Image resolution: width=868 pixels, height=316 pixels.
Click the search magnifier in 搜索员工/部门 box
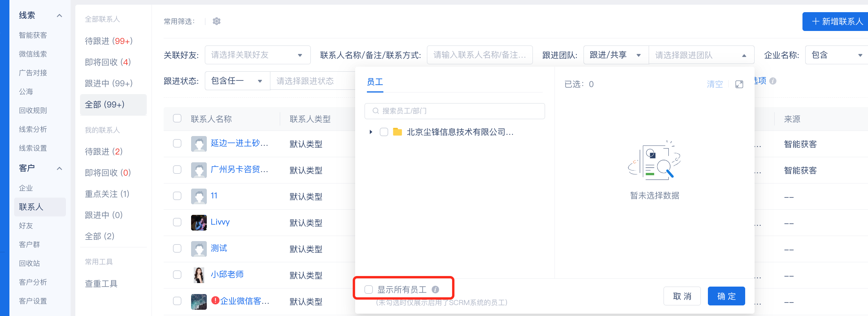click(x=376, y=111)
